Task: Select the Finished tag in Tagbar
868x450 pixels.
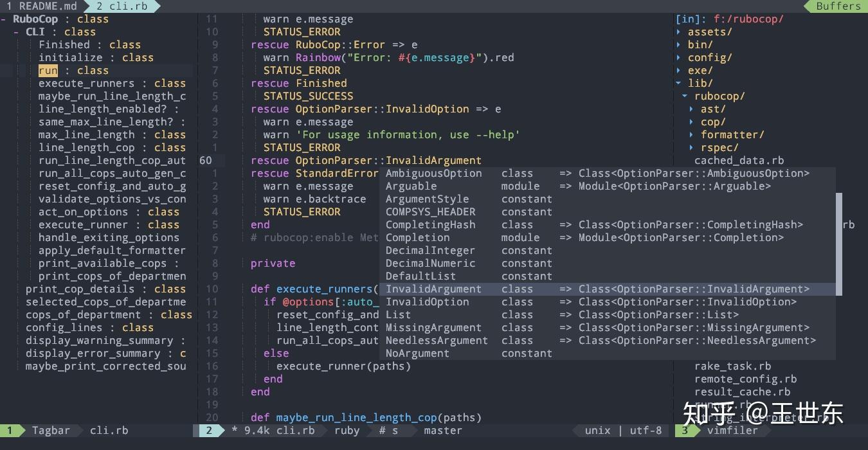Action: coord(64,45)
